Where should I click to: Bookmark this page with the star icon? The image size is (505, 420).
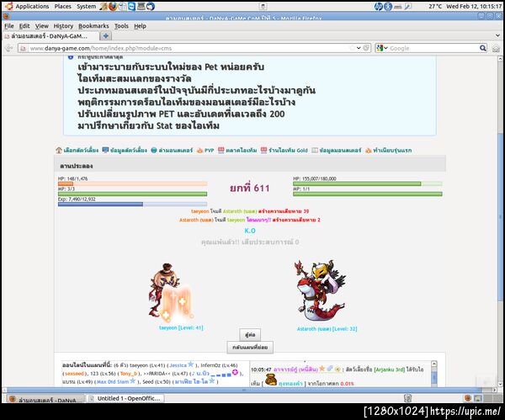pyautogui.click(x=353, y=48)
